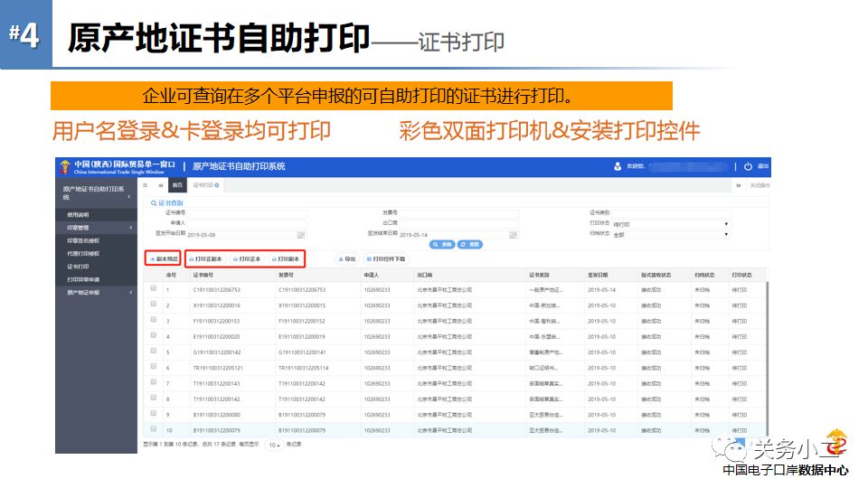Click the power icon beside 退出

click(x=748, y=166)
